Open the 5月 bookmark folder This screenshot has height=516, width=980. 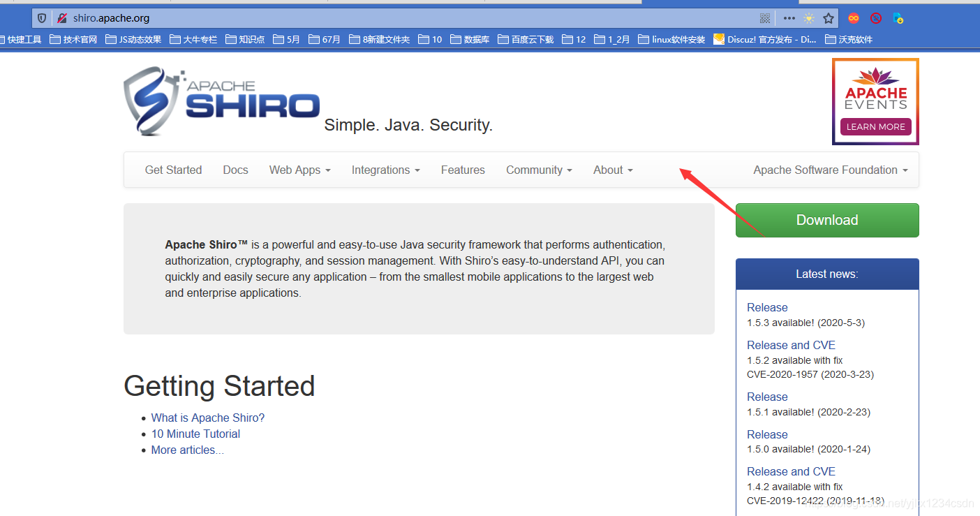[286, 40]
